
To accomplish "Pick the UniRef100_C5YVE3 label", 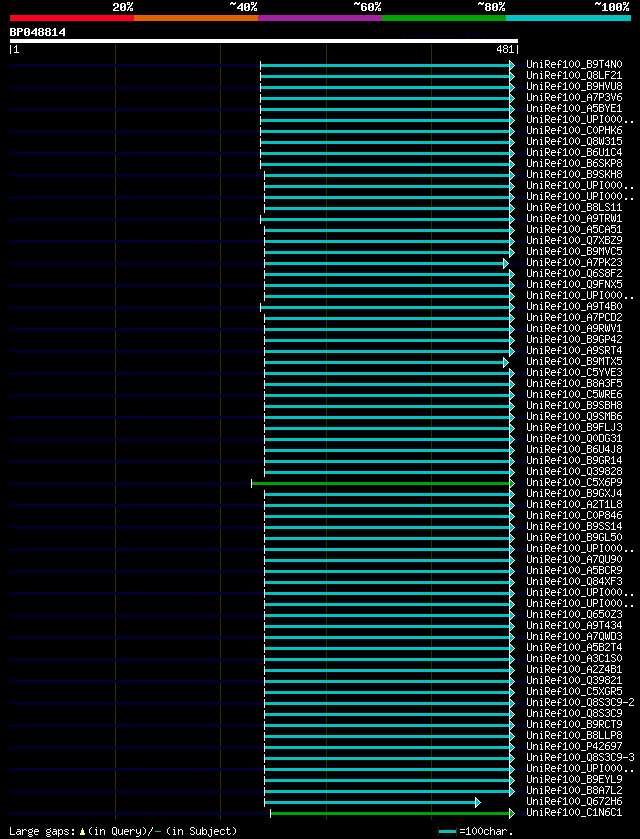I will (574, 373).
